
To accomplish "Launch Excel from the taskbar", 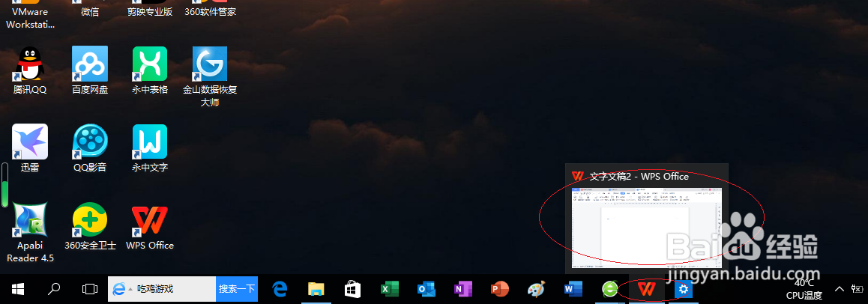I will coord(390,289).
